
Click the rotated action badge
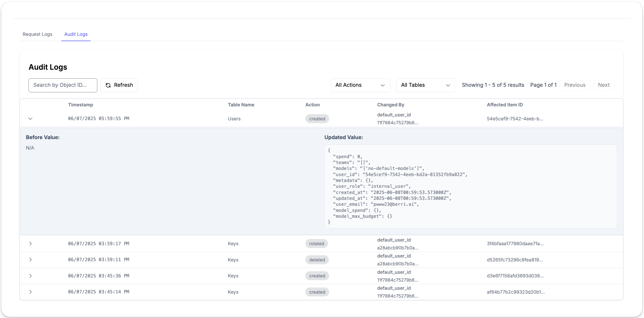click(317, 244)
